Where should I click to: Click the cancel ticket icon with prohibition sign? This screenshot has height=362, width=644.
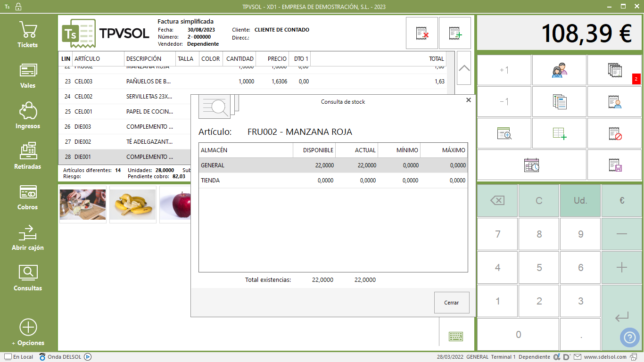615,134
